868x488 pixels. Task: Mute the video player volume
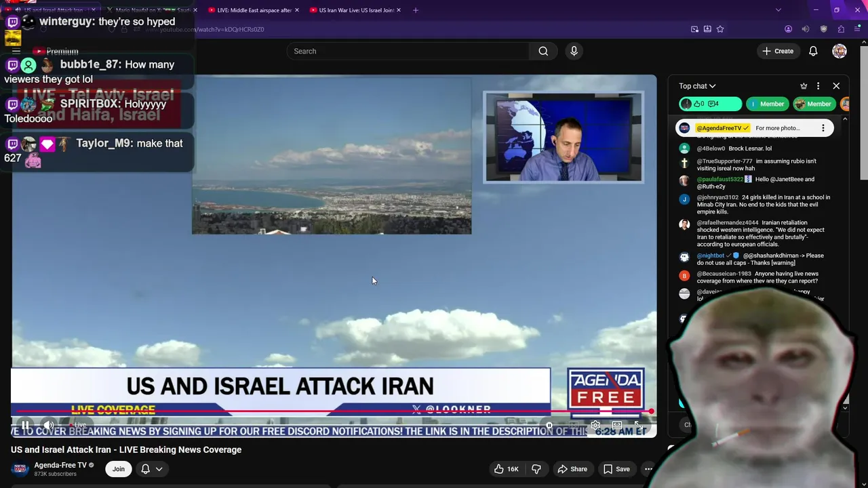tap(49, 426)
